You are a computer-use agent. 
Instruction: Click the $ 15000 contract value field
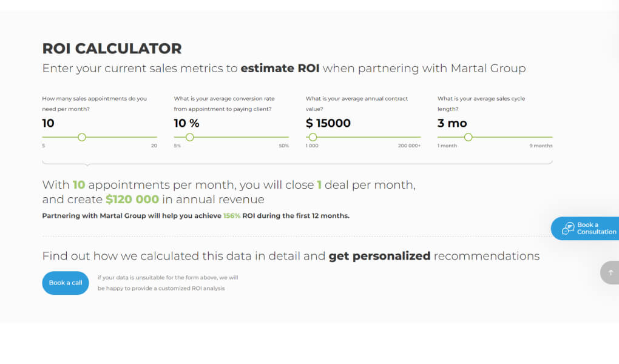click(328, 123)
